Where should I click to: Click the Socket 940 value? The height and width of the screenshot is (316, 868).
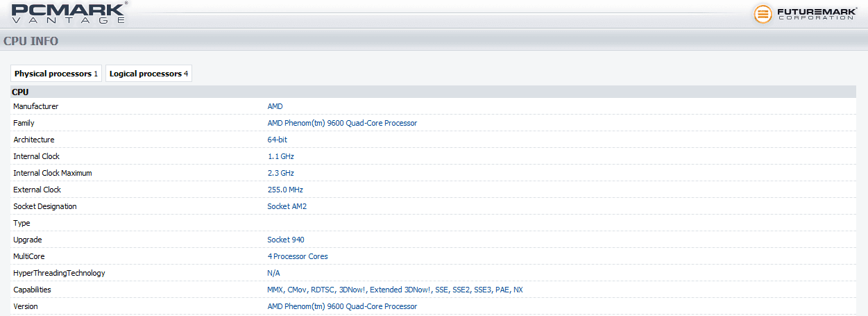point(286,240)
